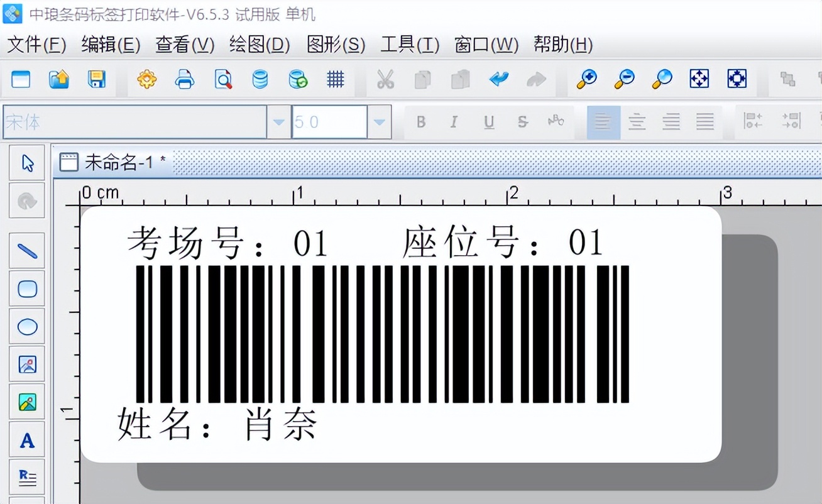Select the green landscape image tool
Image resolution: width=822 pixels, height=504 pixels.
pyautogui.click(x=27, y=402)
